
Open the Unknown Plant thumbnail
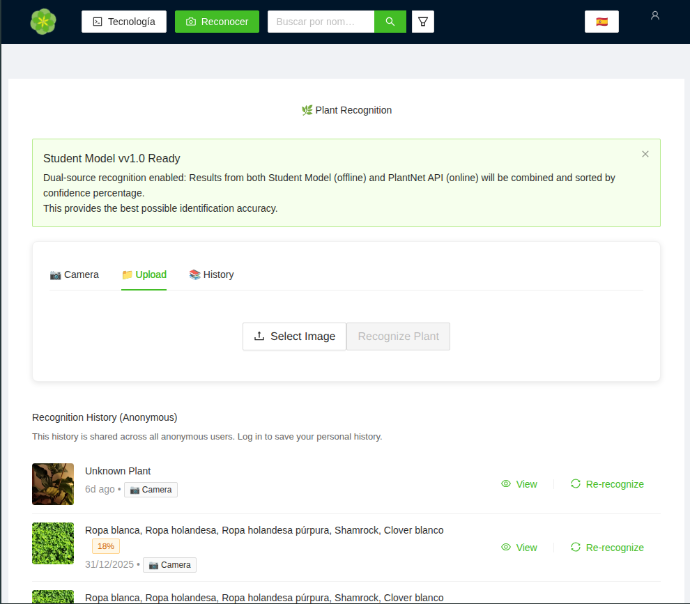[53, 484]
